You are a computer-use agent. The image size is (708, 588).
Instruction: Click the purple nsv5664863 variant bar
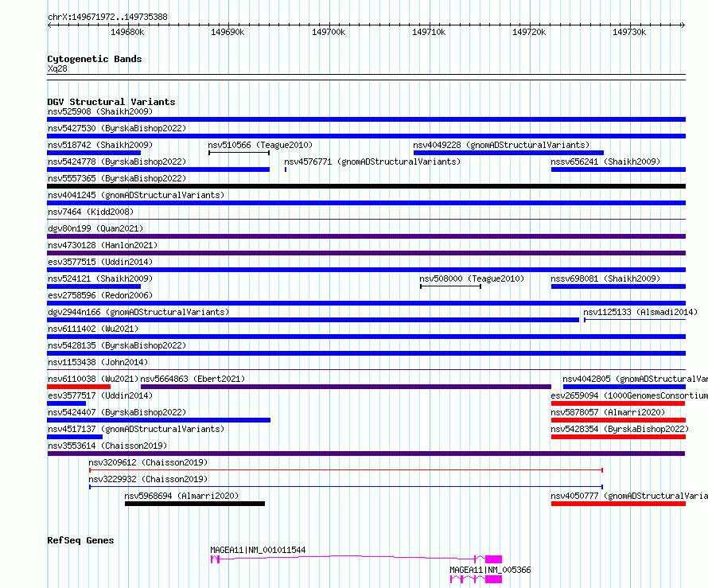(x=346, y=387)
